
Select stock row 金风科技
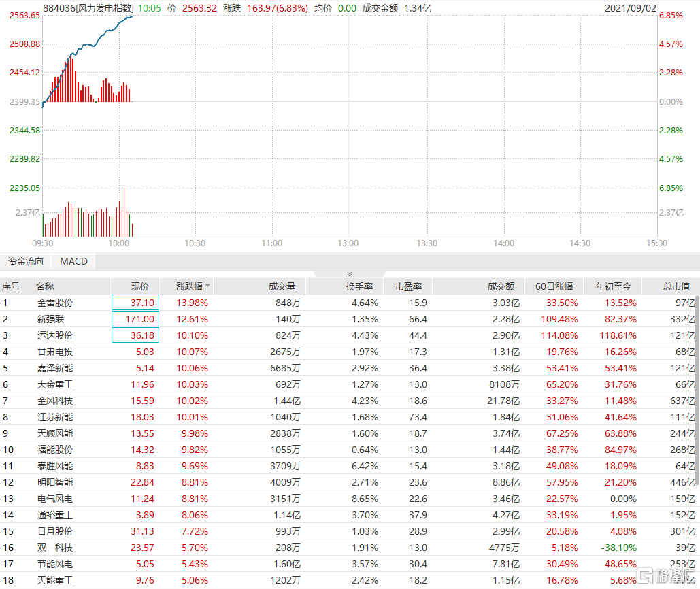click(x=348, y=401)
